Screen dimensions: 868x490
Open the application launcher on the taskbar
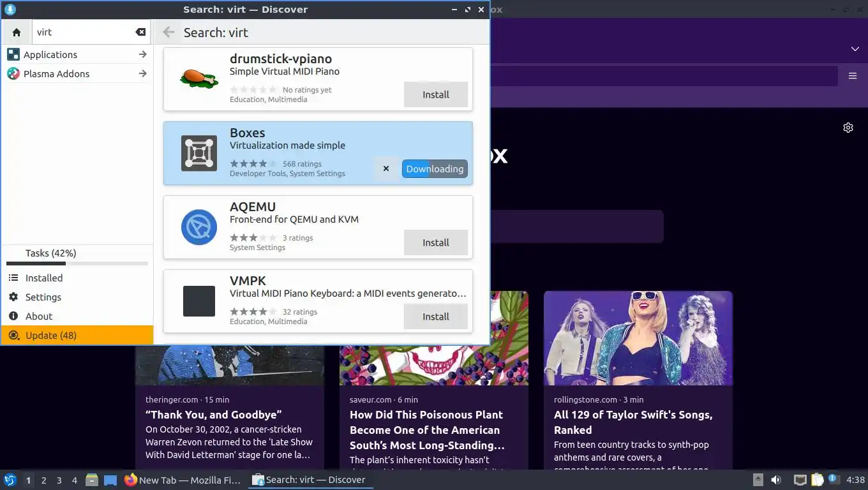pyautogui.click(x=10, y=480)
